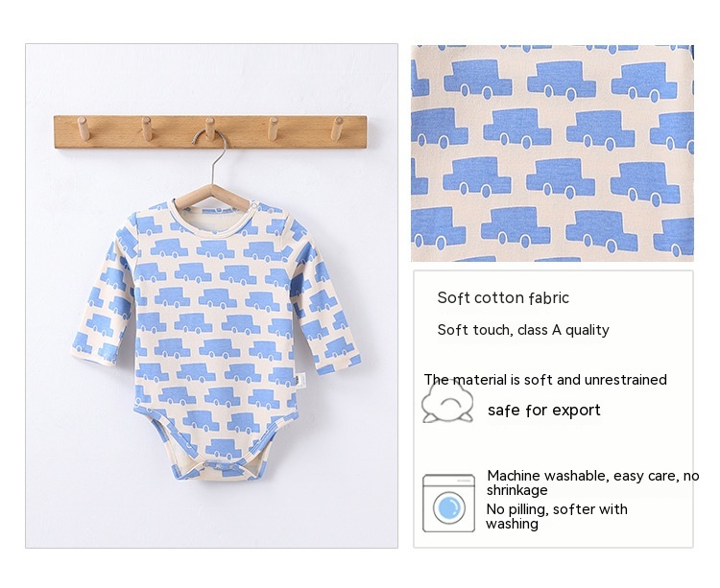Click the shoulder snap button on bodysuit

pyautogui.click(x=254, y=205)
